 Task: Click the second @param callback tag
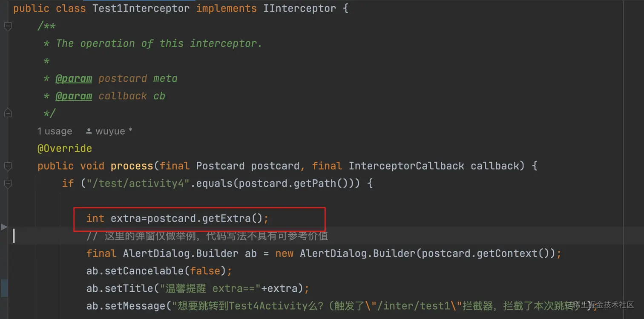click(74, 96)
